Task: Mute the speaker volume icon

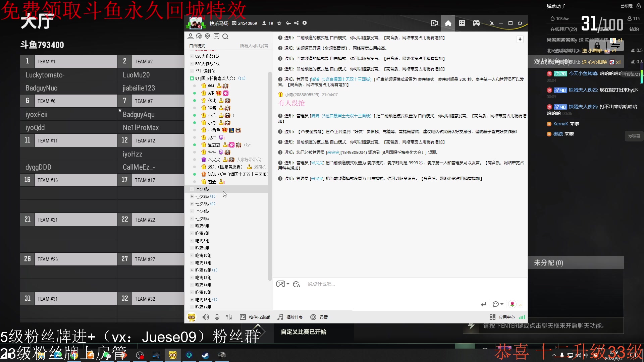Action: 206,317
